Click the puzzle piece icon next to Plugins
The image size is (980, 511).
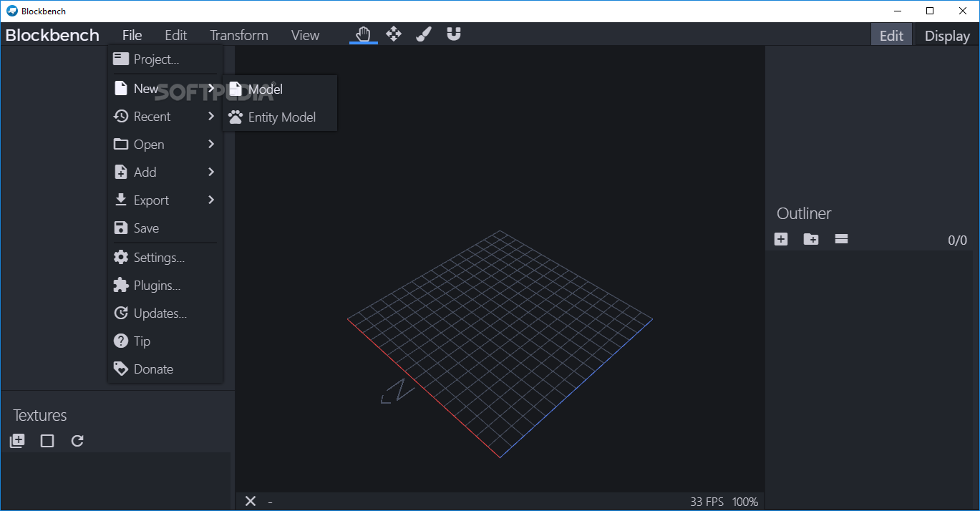click(121, 286)
